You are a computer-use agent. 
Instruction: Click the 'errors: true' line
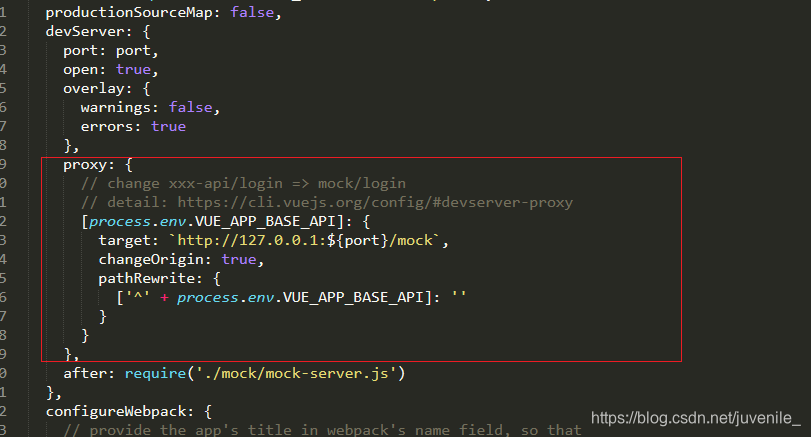[x=133, y=126]
